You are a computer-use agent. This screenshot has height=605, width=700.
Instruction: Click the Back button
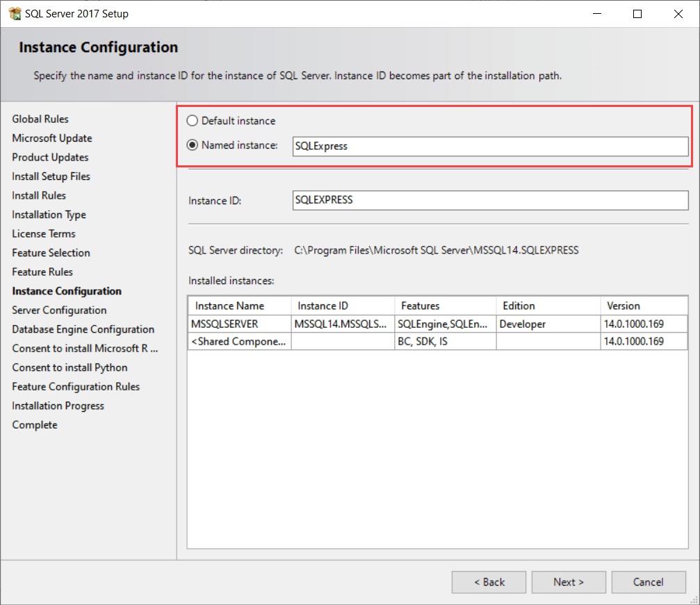click(489, 582)
